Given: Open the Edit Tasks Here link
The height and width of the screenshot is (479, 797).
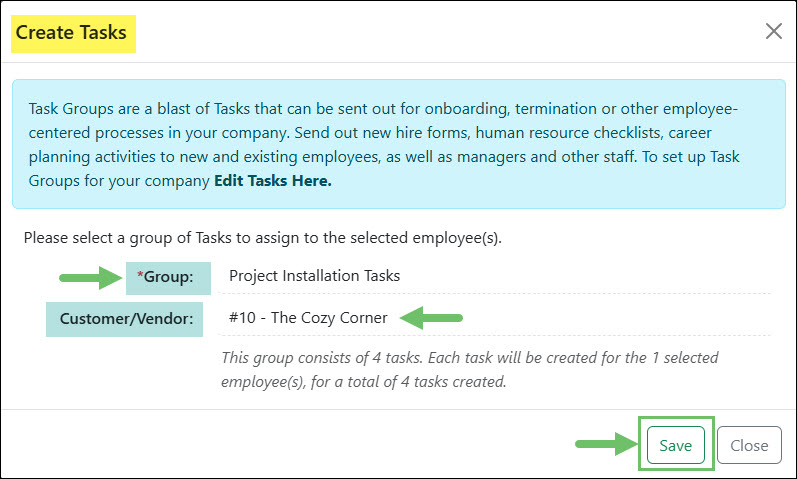Looking at the screenshot, I should (272, 182).
